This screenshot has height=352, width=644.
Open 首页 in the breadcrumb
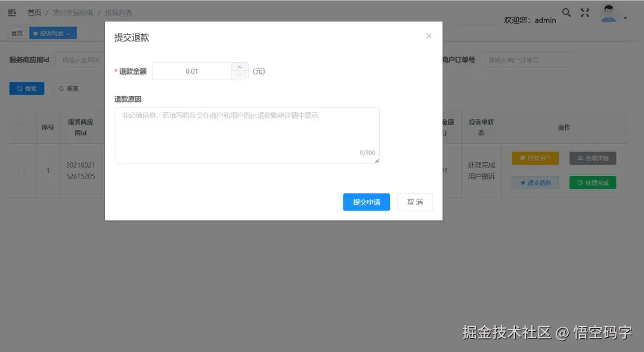point(34,12)
